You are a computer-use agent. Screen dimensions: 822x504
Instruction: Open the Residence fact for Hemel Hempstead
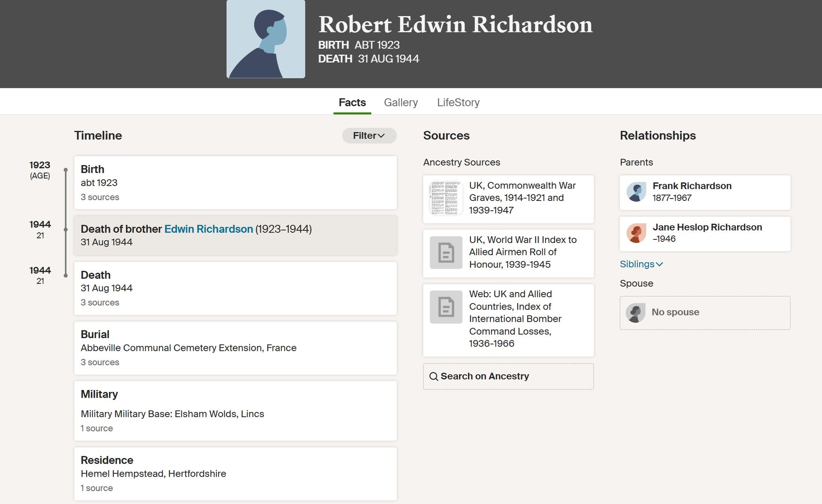point(235,474)
